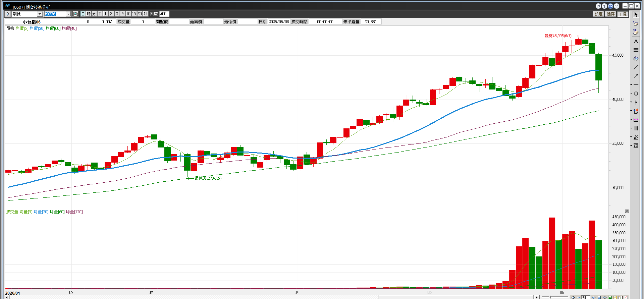
Task: Select the red-blue candle range tool
Action: coord(636,111)
